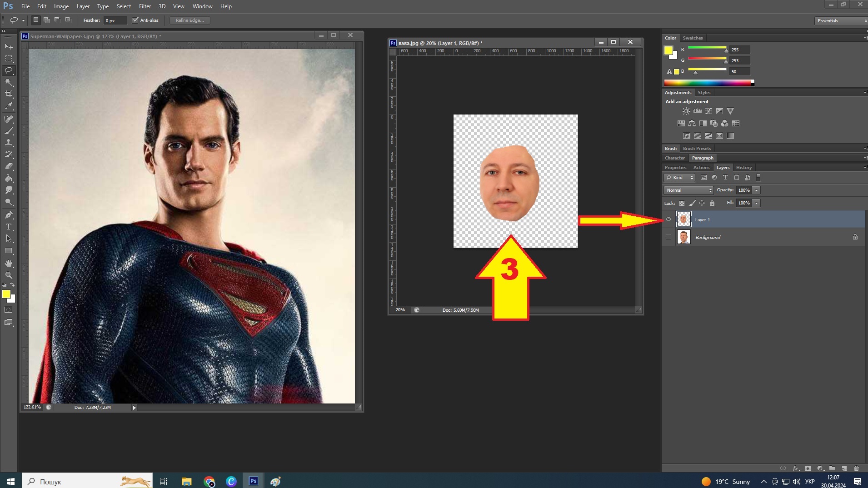Switch to the Swatches tab
This screenshot has width=868, height=488.
[693, 38]
